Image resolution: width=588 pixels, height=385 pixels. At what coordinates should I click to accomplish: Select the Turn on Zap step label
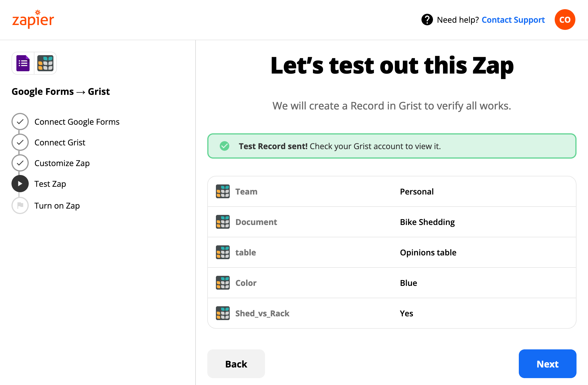pos(57,205)
